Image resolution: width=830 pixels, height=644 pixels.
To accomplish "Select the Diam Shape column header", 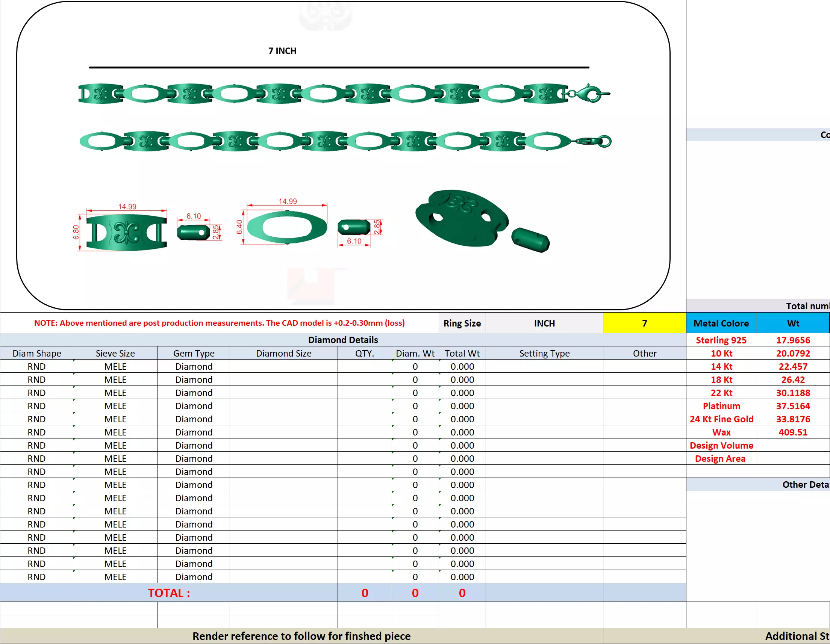I will tap(36, 353).
